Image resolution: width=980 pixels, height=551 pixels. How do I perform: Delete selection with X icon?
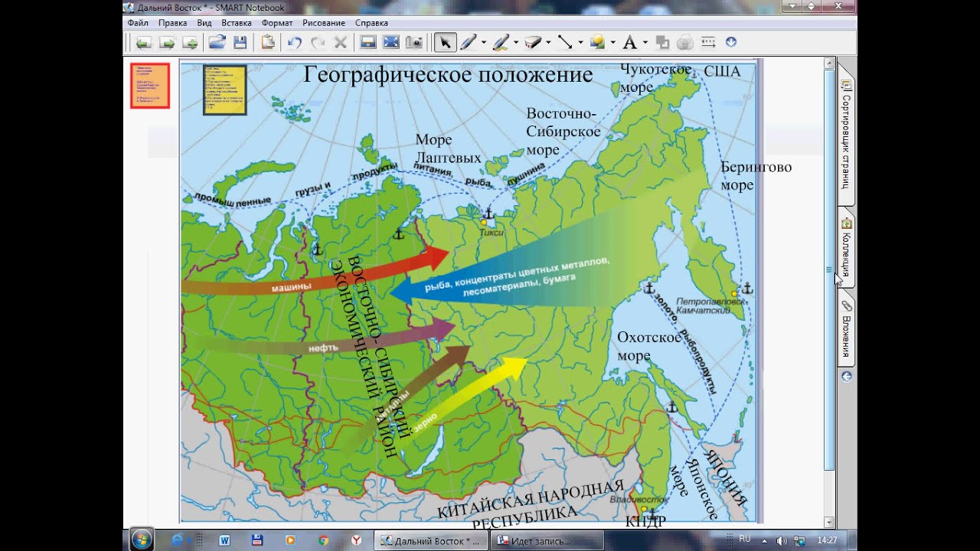(x=341, y=43)
